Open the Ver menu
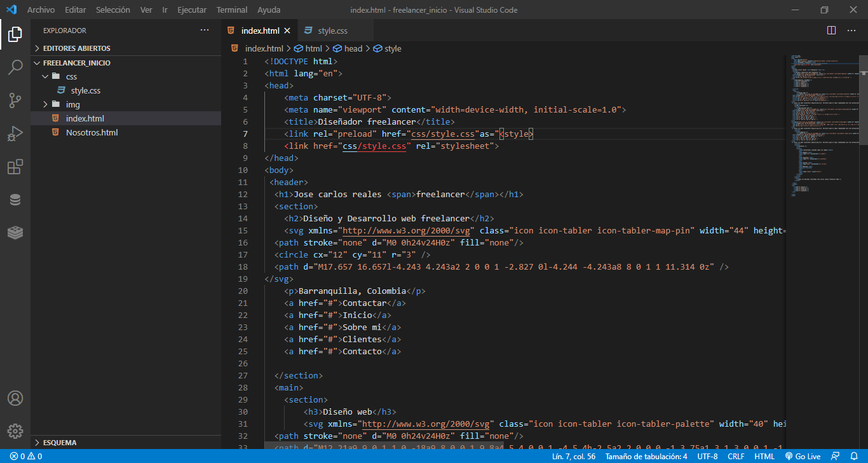The height and width of the screenshot is (463, 868). [x=146, y=10]
